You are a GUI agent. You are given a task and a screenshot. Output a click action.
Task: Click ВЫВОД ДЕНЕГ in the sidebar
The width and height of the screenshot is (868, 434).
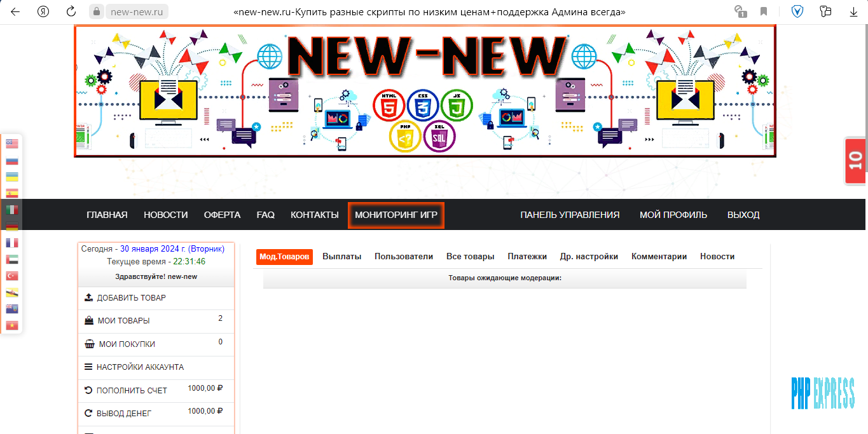click(x=124, y=413)
